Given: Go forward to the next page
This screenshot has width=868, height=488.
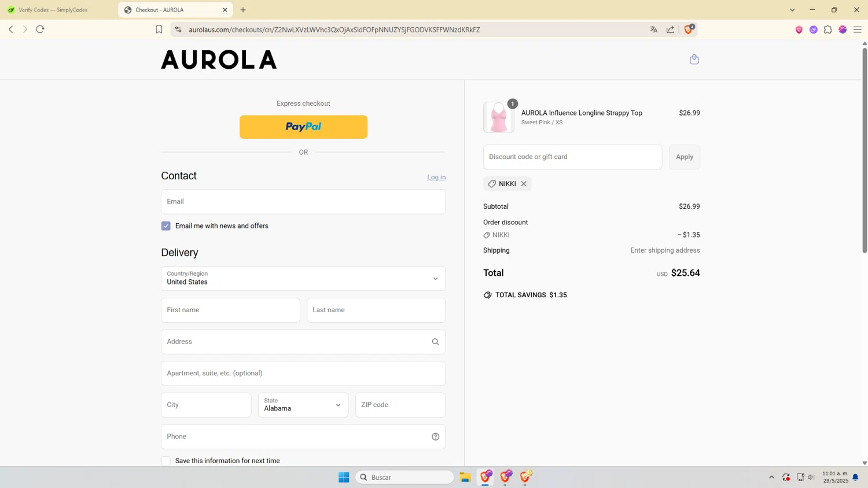Looking at the screenshot, I should coord(25,29).
